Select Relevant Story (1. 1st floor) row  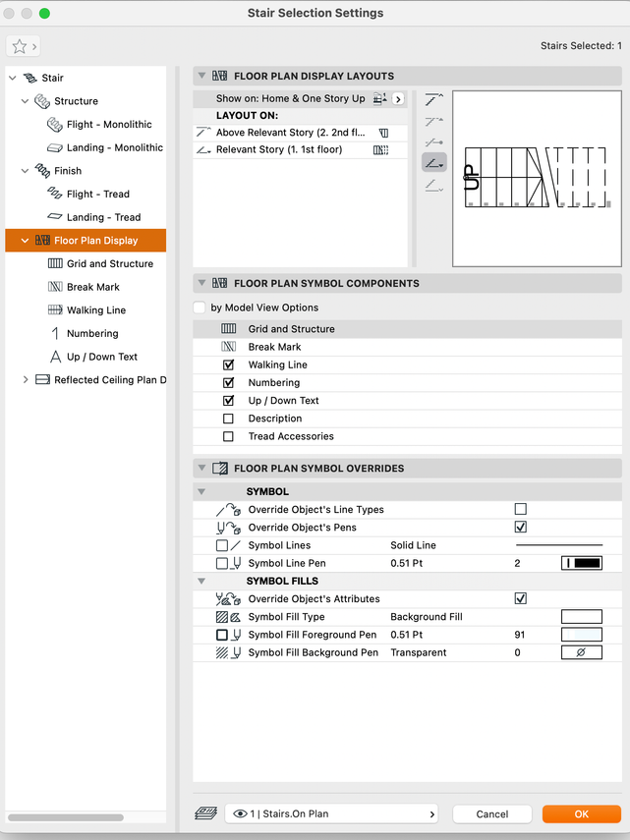(300, 150)
